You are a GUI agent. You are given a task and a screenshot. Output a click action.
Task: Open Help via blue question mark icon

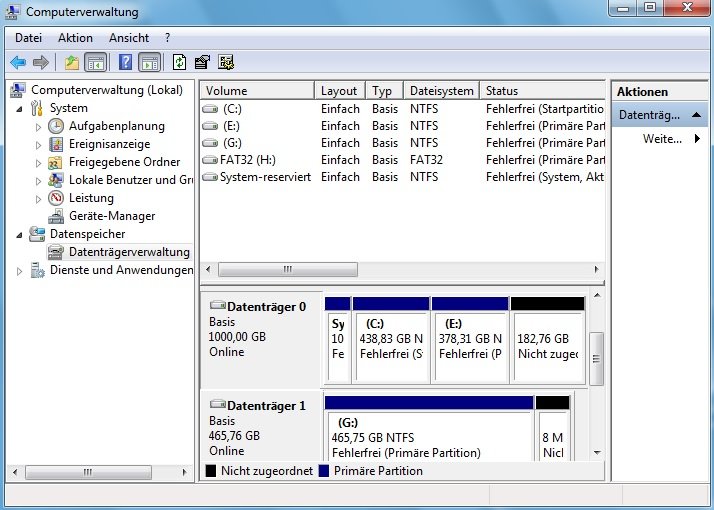pyautogui.click(x=125, y=62)
